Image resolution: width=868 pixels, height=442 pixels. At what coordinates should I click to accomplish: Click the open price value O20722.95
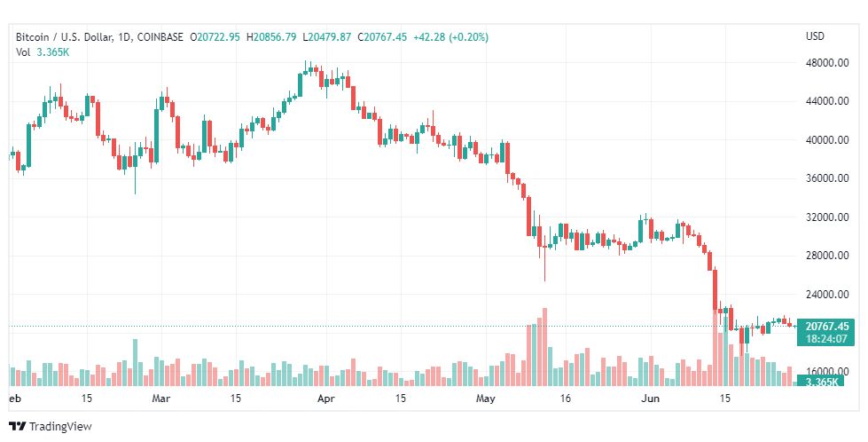(215, 37)
